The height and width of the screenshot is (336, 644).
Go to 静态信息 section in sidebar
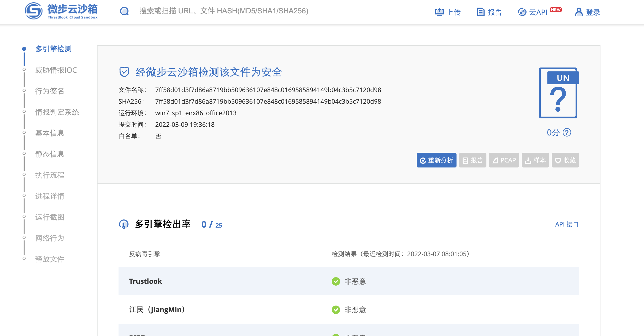(50, 154)
